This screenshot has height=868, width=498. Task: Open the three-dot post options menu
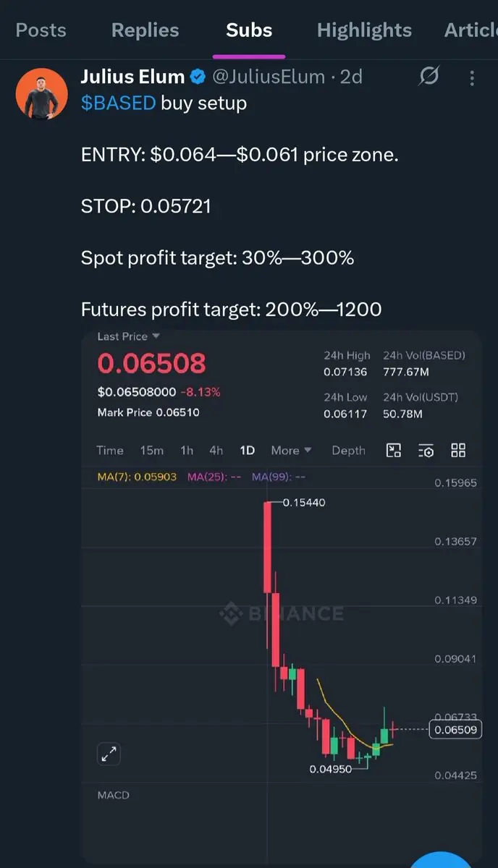[x=472, y=77]
